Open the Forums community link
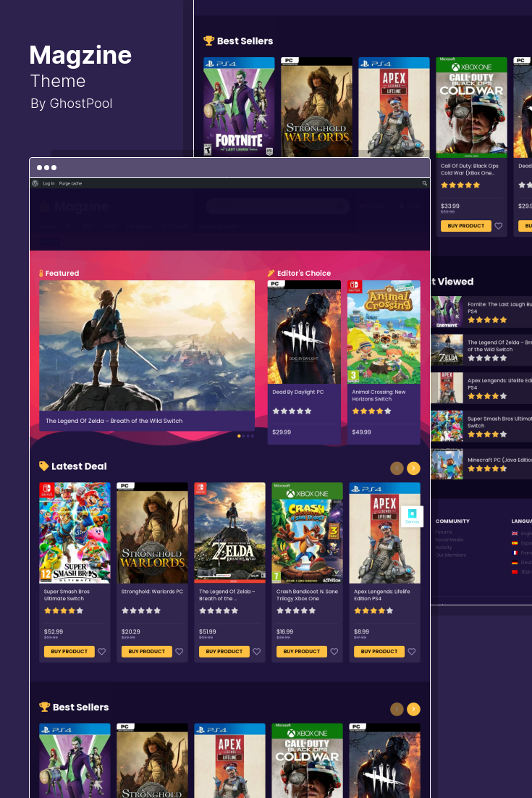Screen dimensions: 532x798 tap(444, 532)
